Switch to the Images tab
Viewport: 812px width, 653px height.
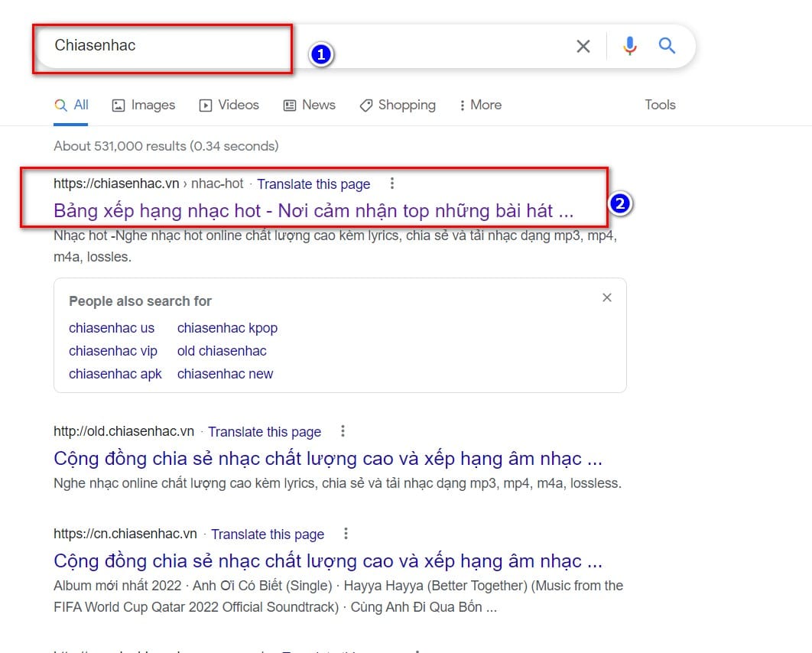[144, 105]
